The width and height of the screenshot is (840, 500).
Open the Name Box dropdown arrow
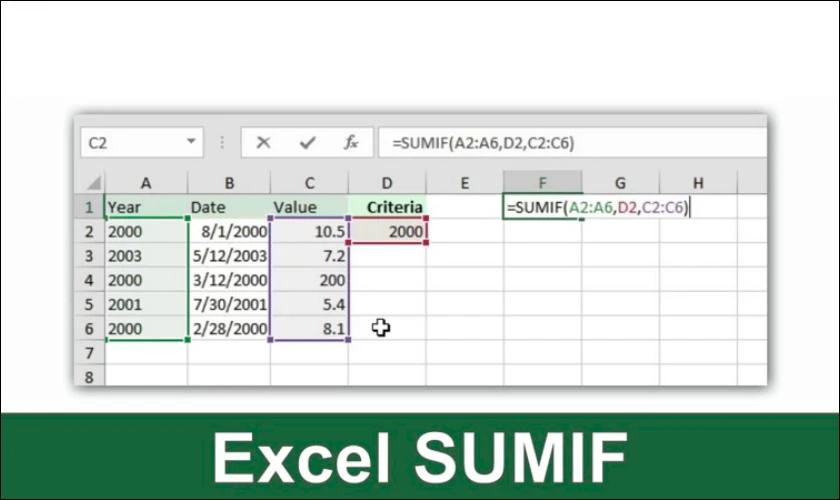[191, 141]
